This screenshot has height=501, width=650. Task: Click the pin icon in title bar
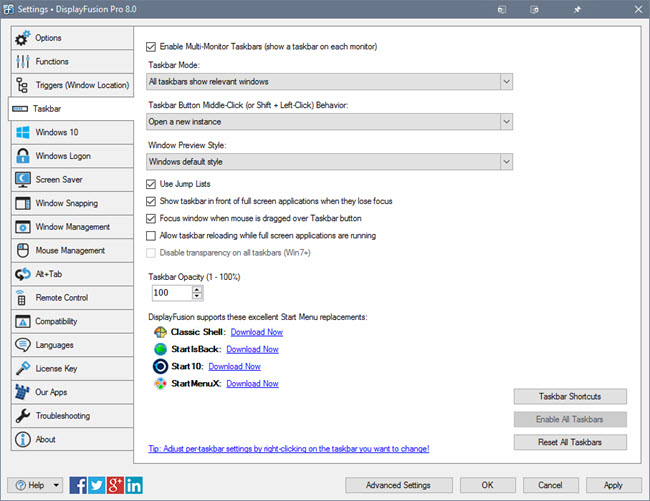click(x=577, y=9)
